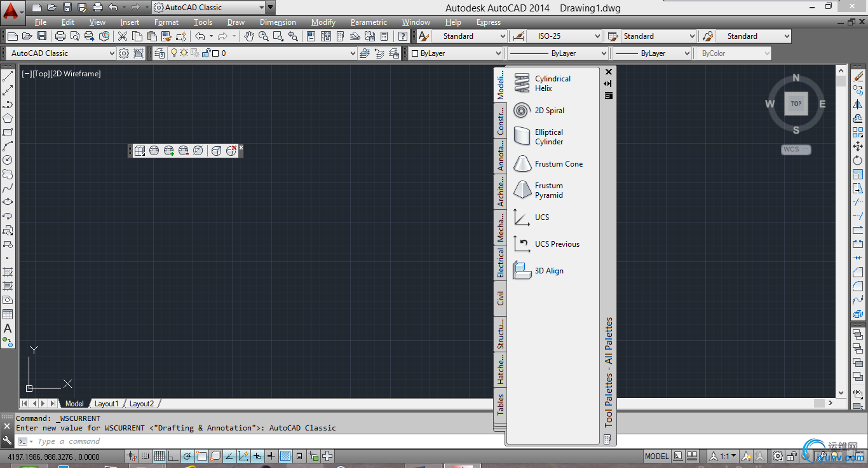Start the 3D Align palette tool
Viewport: 868px width, 468px height.
539,271
